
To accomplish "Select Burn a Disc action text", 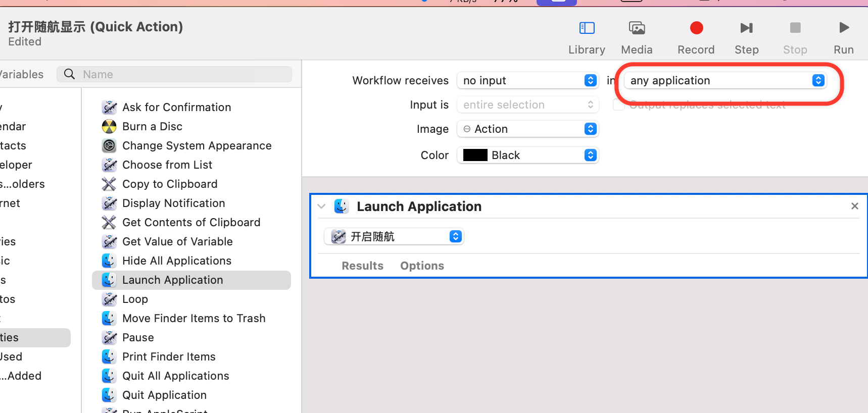I will click(152, 126).
